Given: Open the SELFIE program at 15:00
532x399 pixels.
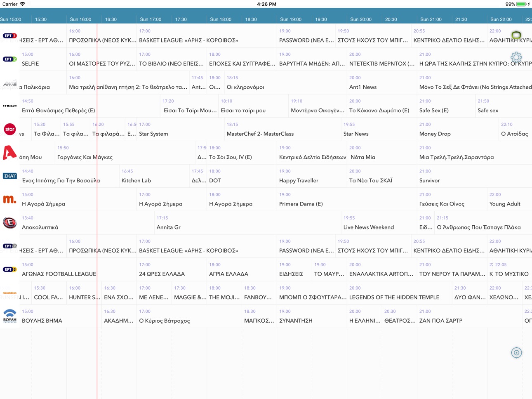Looking at the screenshot, I should (x=43, y=59).
